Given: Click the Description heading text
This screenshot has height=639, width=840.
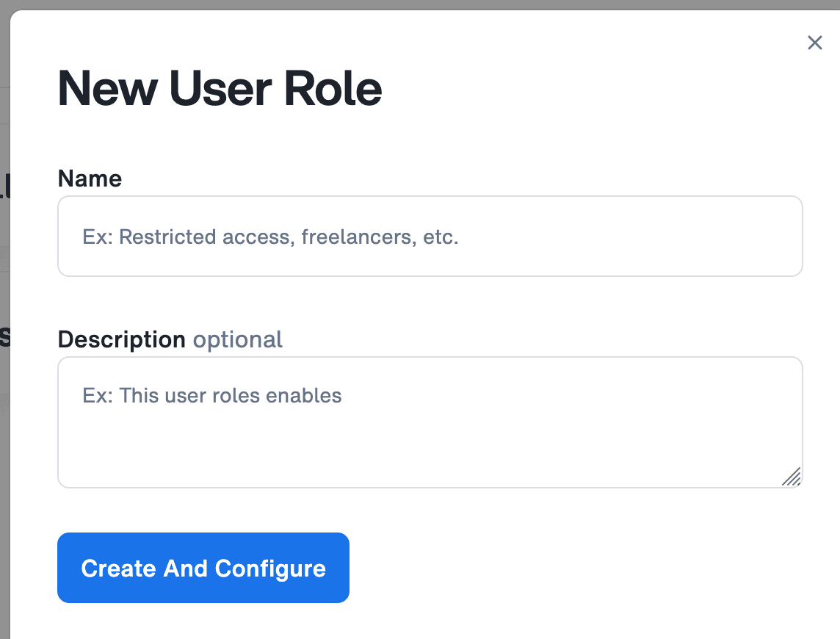Looking at the screenshot, I should pyautogui.click(x=122, y=339).
